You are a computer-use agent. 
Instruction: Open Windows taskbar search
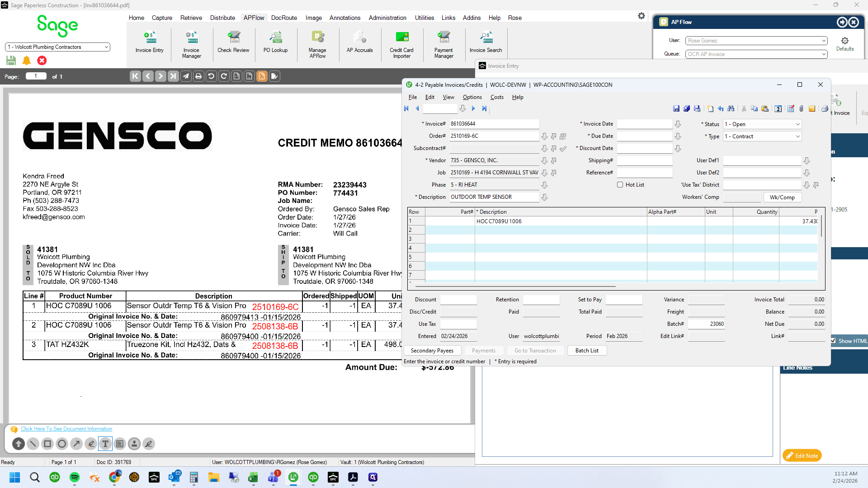pos(35,477)
